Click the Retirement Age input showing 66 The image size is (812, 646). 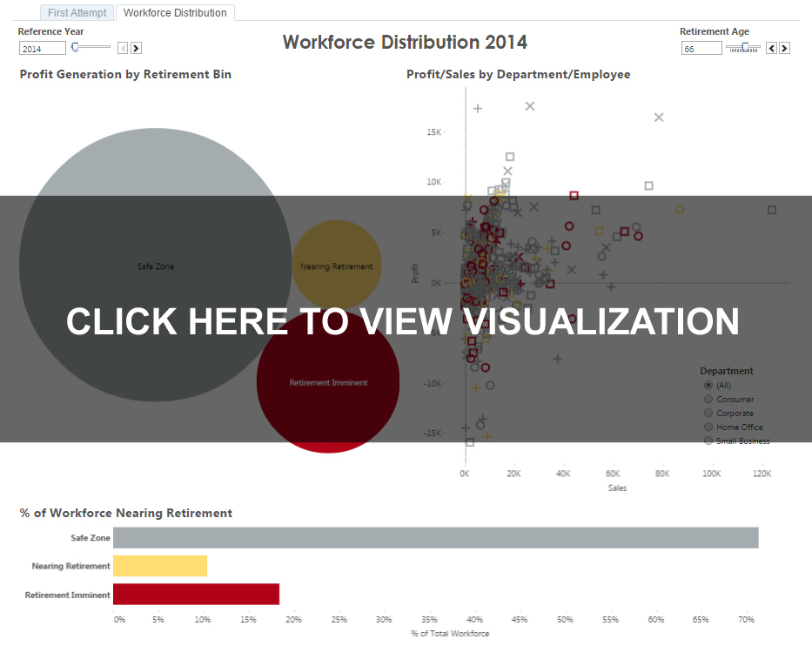click(701, 49)
